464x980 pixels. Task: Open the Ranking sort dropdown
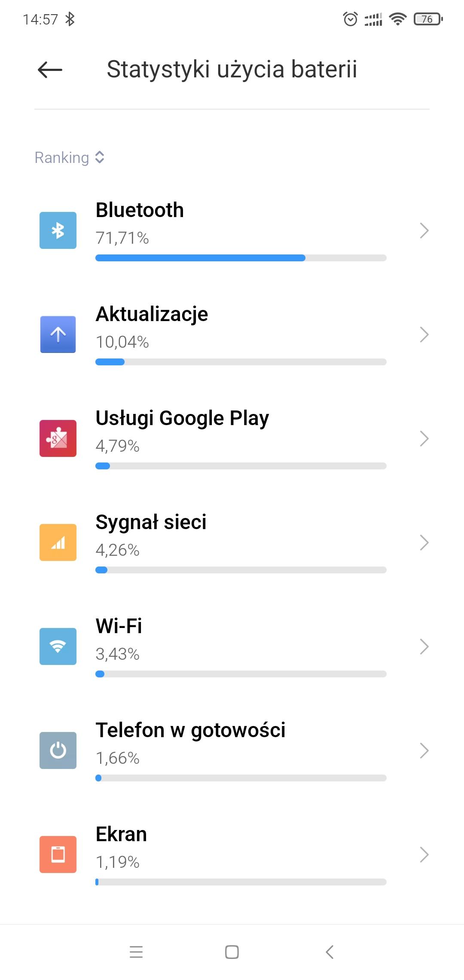tap(70, 158)
